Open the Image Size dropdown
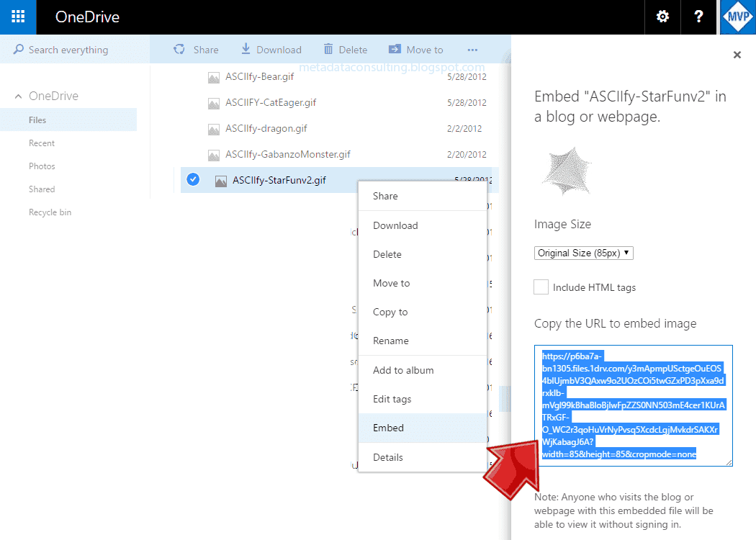 582,253
